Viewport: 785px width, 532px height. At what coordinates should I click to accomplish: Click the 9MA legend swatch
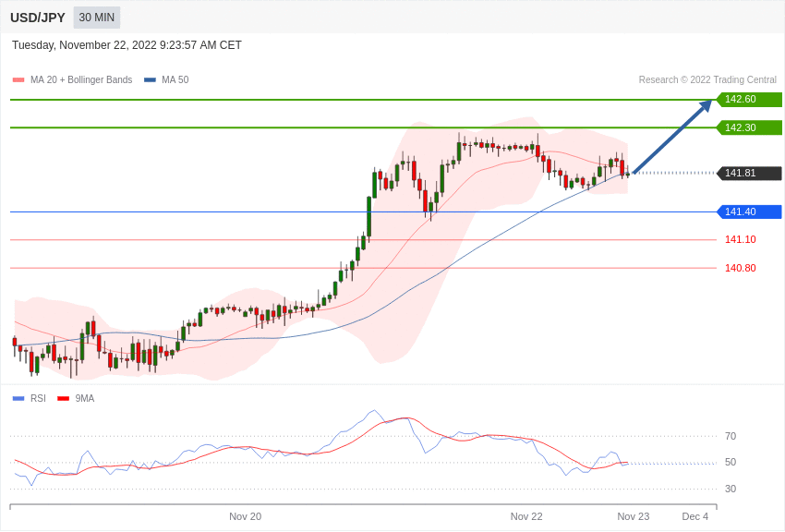point(63,398)
